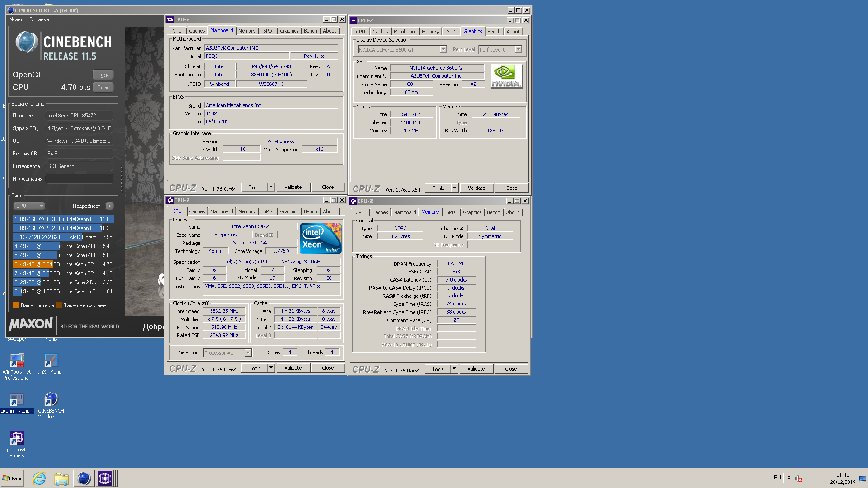Click Cinebench title bar icon
The width and height of the screenshot is (868, 488).
[10, 10]
